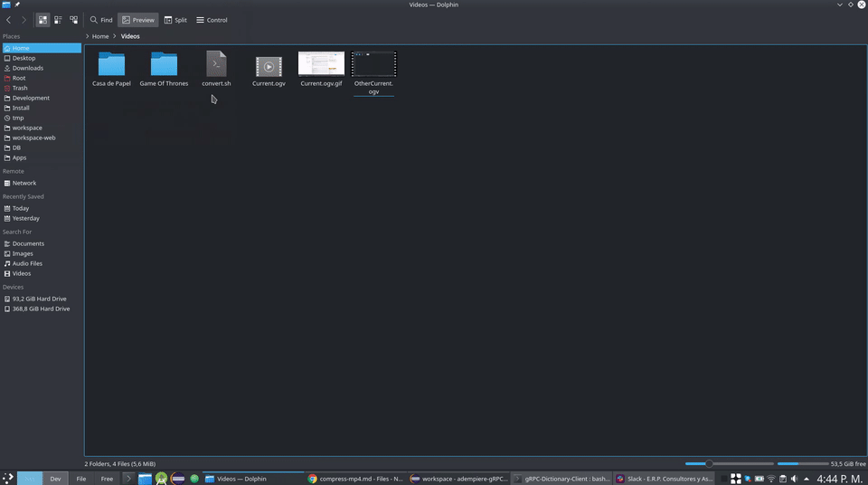The height and width of the screenshot is (485, 868).
Task: Select the convert.sh script file
Action: (216, 70)
